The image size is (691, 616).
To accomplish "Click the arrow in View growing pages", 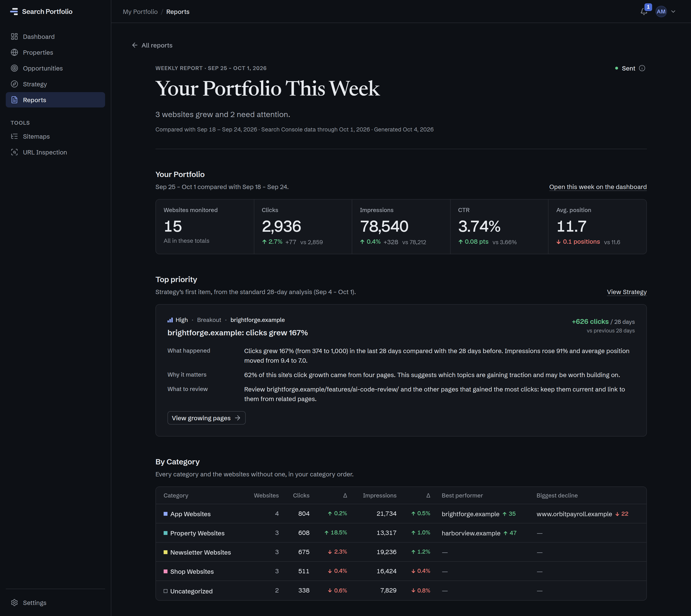I will tap(238, 418).
